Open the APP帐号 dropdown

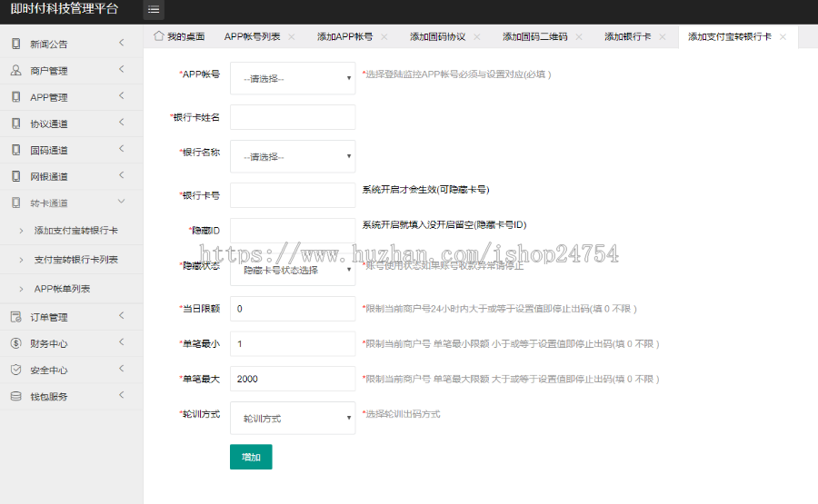[293, 79]
